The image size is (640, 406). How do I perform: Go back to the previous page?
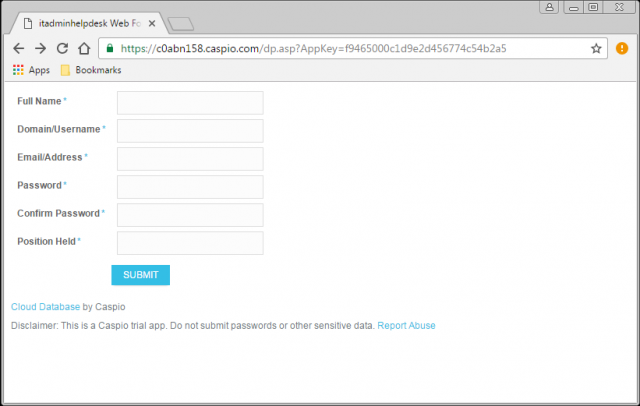(x=19, y=49)
